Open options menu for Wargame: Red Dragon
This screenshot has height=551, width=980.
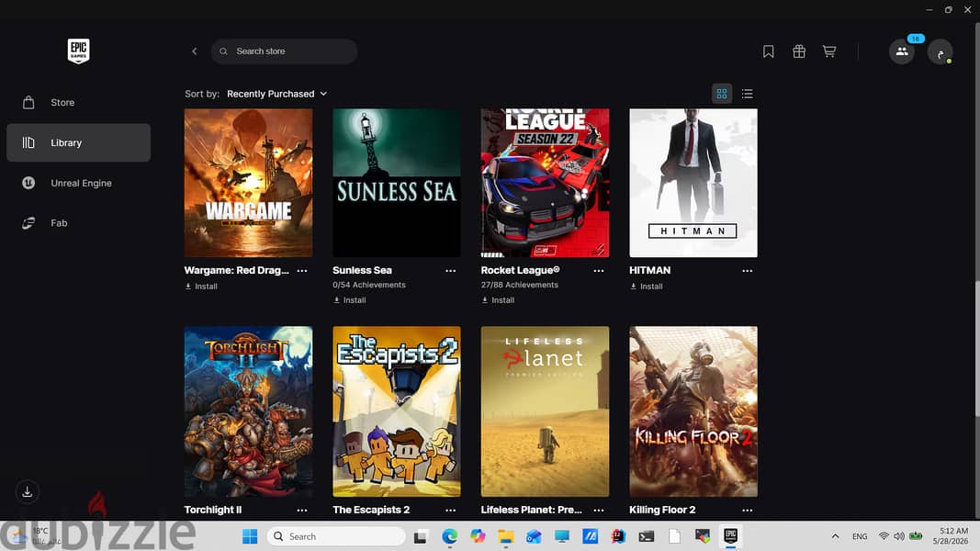coord(302,271)
